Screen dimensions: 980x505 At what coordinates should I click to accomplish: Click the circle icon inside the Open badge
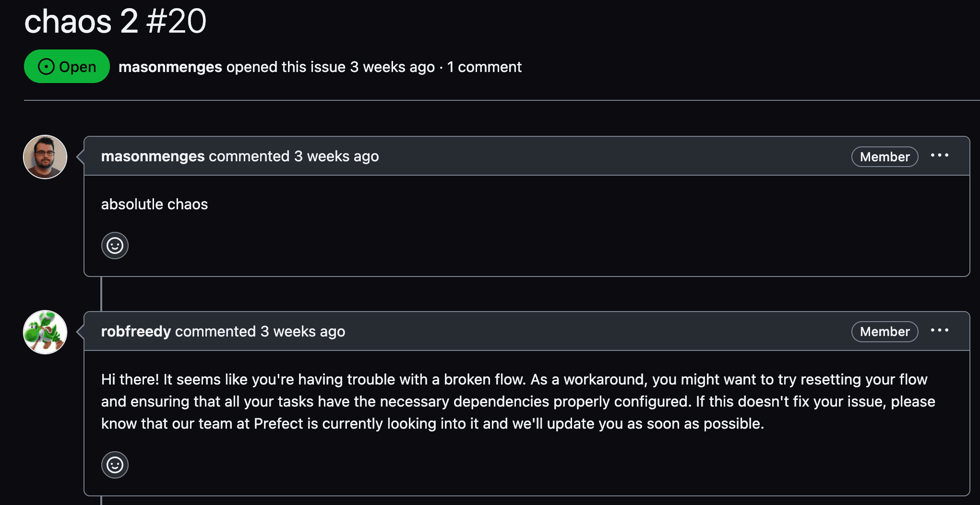pyautogui.click(x=46, y=67)
